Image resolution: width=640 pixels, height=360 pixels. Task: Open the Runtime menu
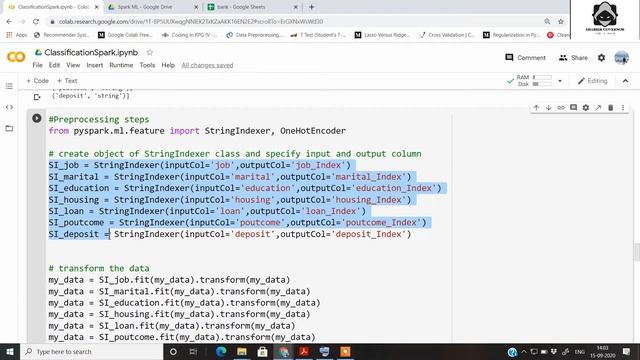pos(121,65)
